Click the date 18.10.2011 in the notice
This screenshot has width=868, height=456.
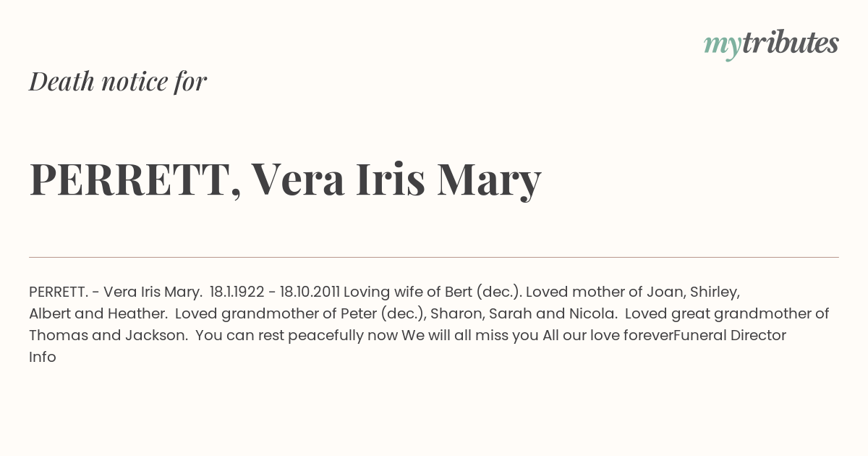310,292
